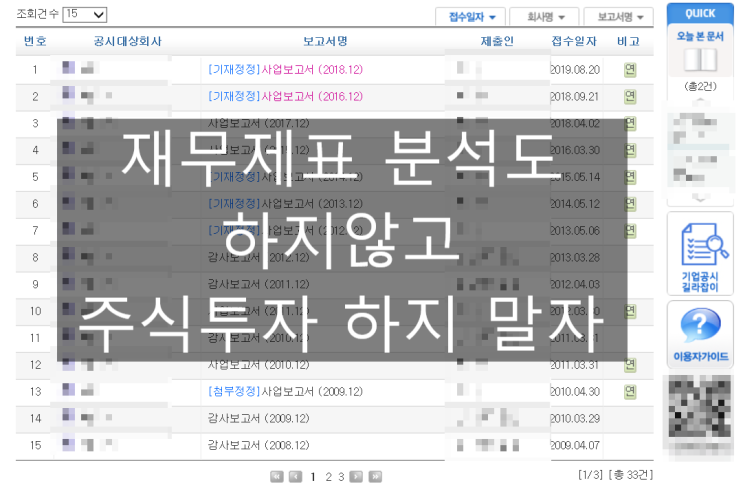This screenshot has width=743, height=494.
Task: Click 연 badge in the 2015.05.14 row
Action: [x=630, y=177]
